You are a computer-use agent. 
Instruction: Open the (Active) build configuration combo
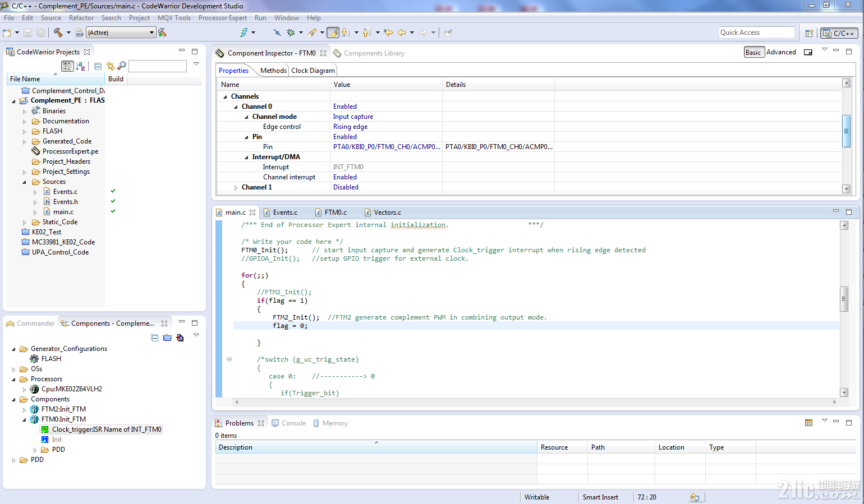click(x=121, y=33)
